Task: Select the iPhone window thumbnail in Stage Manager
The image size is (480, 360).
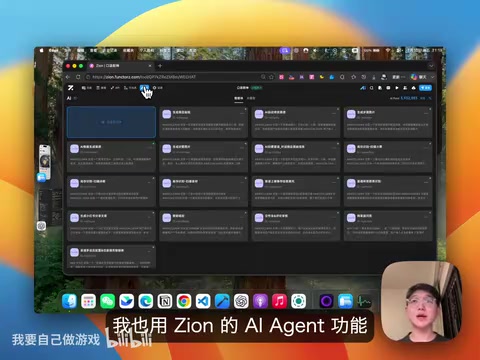Action: coord(44,162)
